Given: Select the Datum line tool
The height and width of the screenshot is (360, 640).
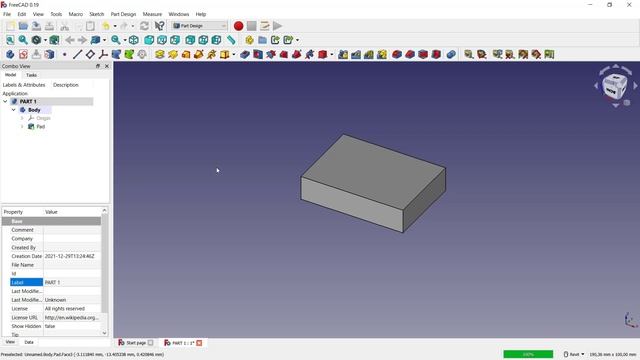Looking at the screenshot, I should [x=77, y=54].
